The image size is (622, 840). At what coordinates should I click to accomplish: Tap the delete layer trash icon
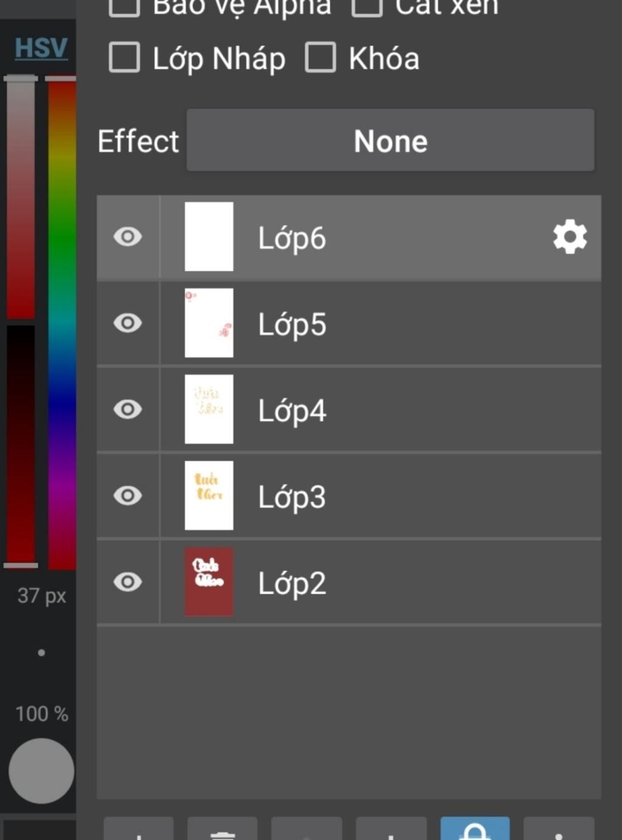[222, 829]
